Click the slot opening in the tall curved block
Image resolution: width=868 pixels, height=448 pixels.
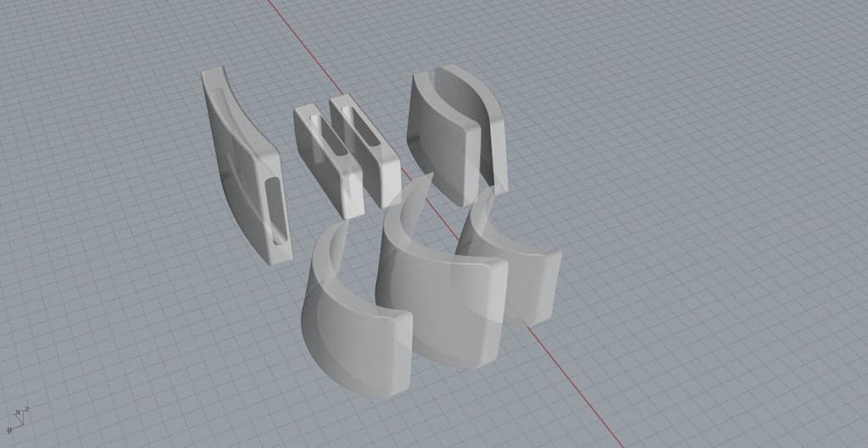(275, 210)
